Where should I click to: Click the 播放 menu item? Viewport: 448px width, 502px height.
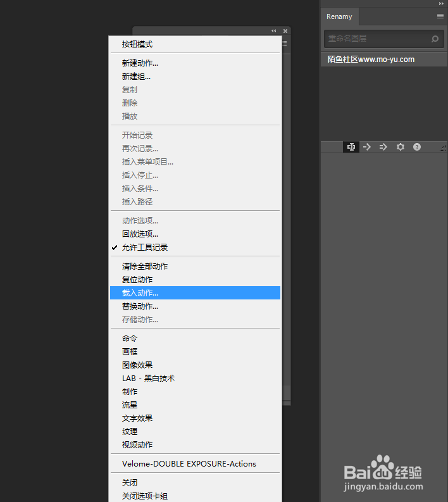[195, 116]
